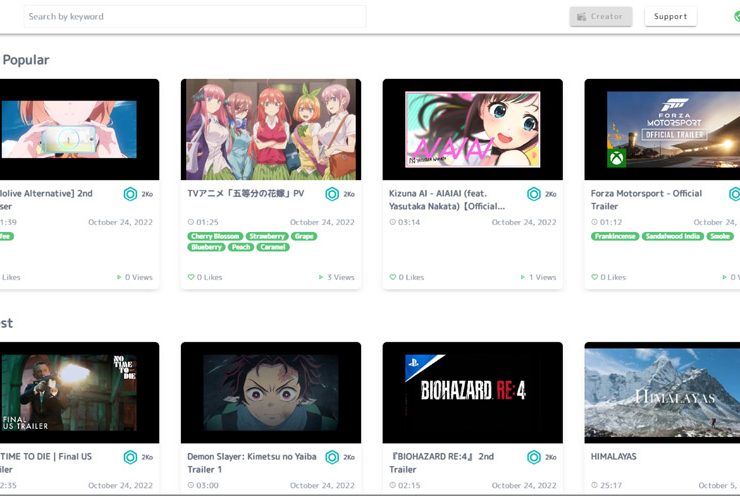Click the clock icon beside 03:00 duration
Screen dimensions: 740x496
[191, 485]
